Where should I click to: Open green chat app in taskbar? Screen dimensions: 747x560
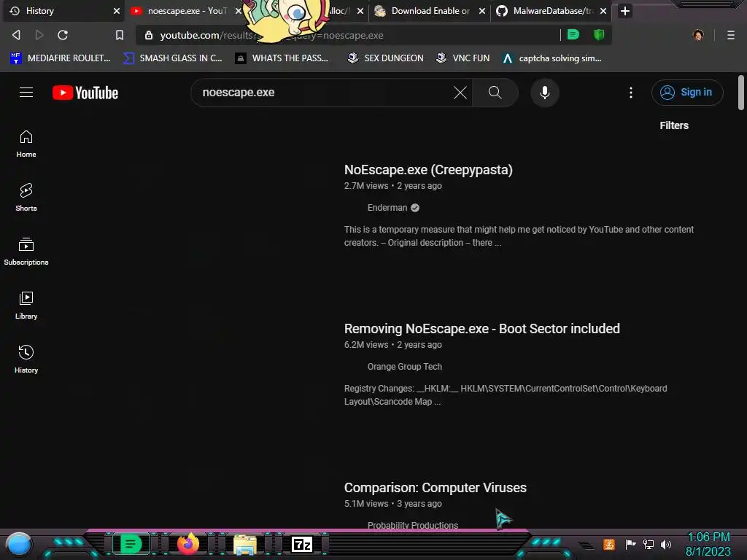point(131,544)
